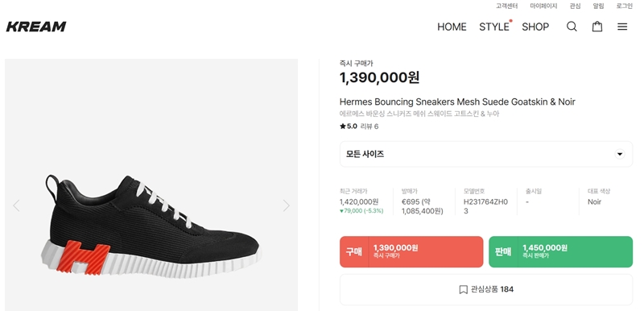Image resolution: width=644 pixels, height=311 pixels.
Task: Open the search magnifier icon
Action: point(572,27)
